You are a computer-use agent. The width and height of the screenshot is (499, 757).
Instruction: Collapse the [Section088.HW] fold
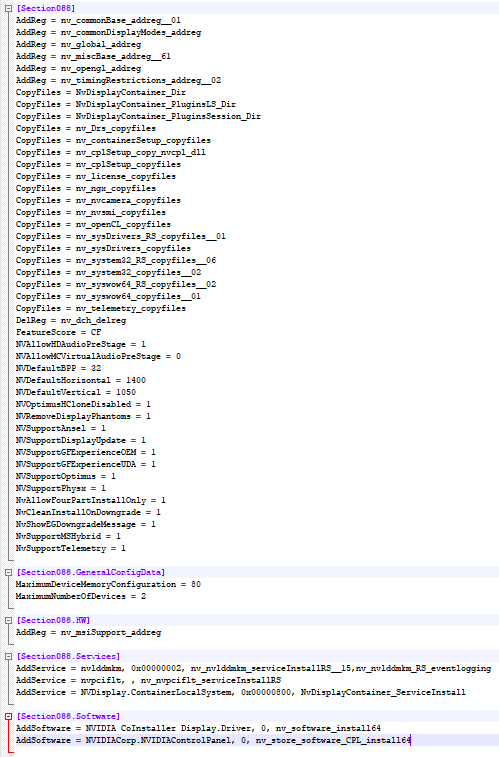(x=8, y=620)
